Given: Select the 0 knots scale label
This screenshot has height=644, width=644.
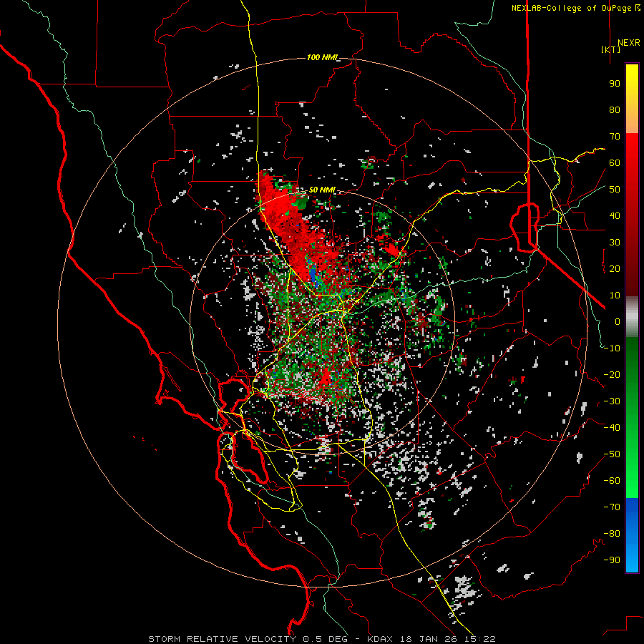Looking at the screenshot, I should click(618, 321).
